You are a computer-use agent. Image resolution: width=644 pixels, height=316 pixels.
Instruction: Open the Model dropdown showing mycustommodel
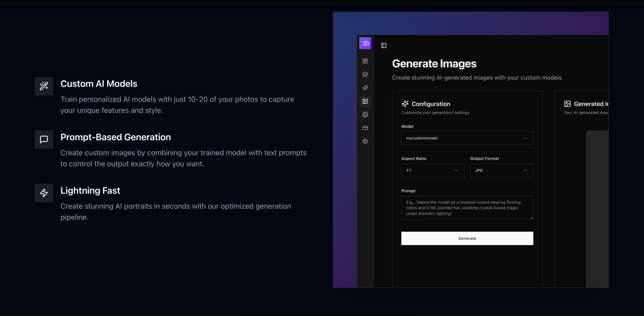tap(467, 138)
